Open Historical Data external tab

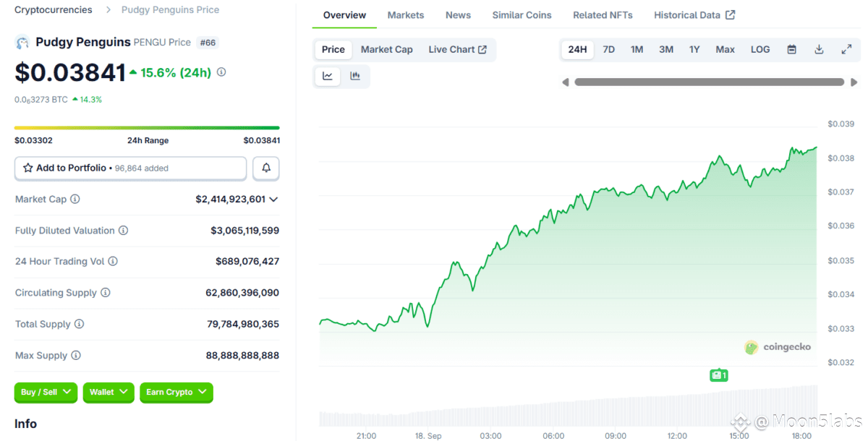point(694,15)
